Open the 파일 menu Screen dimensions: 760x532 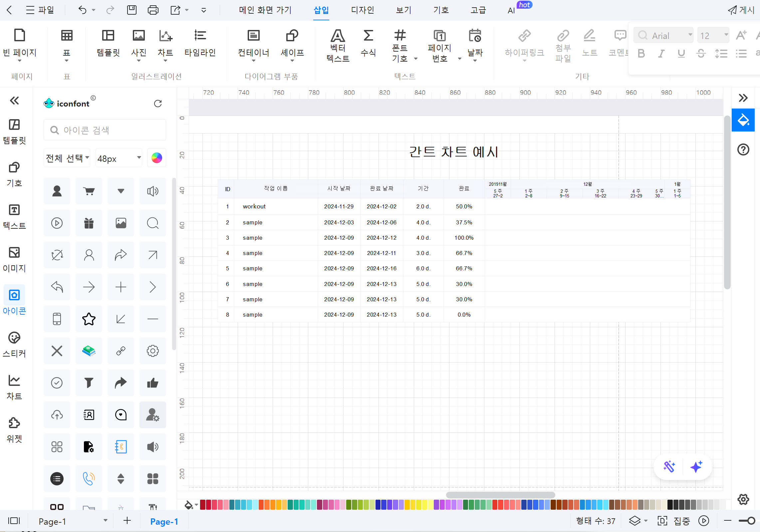coord(40,10)
